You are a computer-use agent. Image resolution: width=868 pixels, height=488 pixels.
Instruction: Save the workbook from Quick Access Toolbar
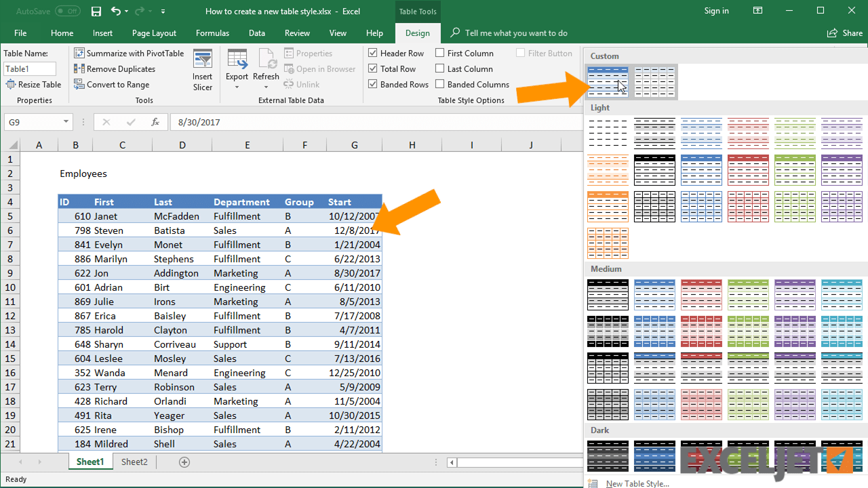[x=96, y=11]
